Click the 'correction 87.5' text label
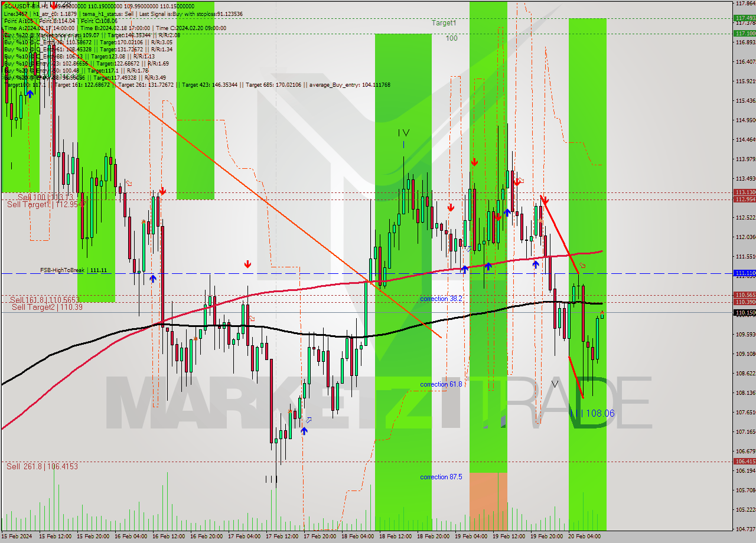This screenshot has width=756, height=543. click(x=441, y=477)
